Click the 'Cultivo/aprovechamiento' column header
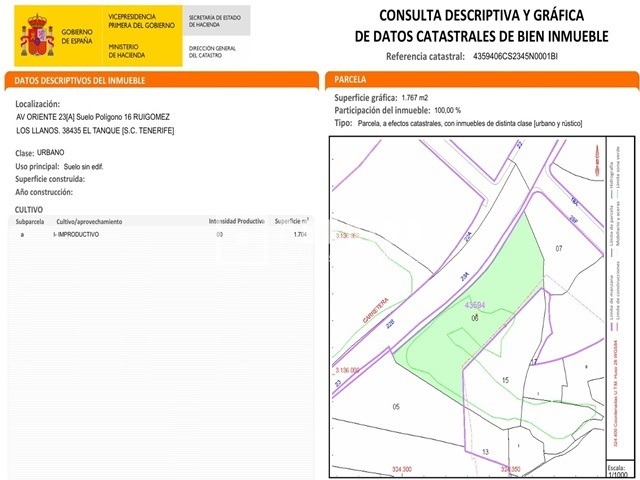The width and height of the screenshot is (640, 480). pyautogui.click(x=89, y=222)
